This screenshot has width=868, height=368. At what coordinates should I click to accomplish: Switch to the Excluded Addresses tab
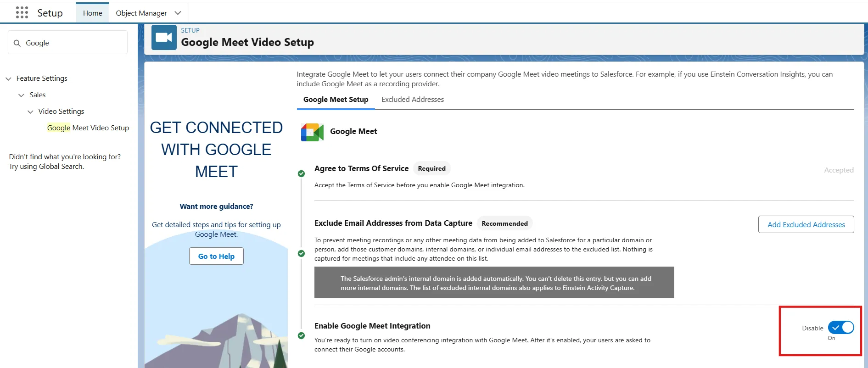(x=412, y=100)
